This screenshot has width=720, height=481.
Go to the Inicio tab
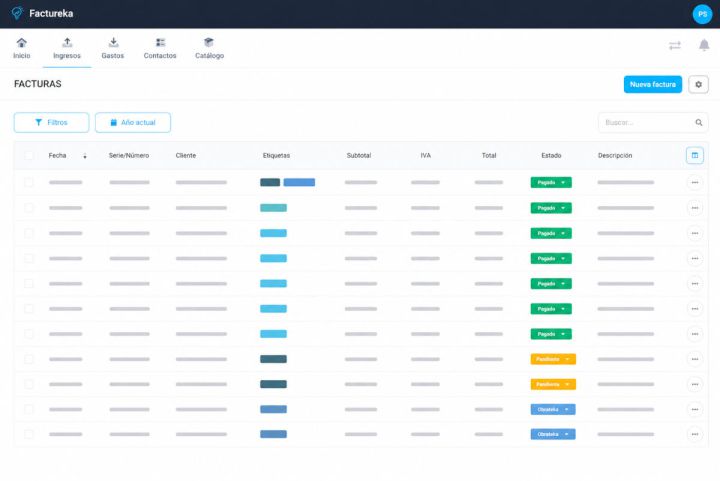coord(22,48)
